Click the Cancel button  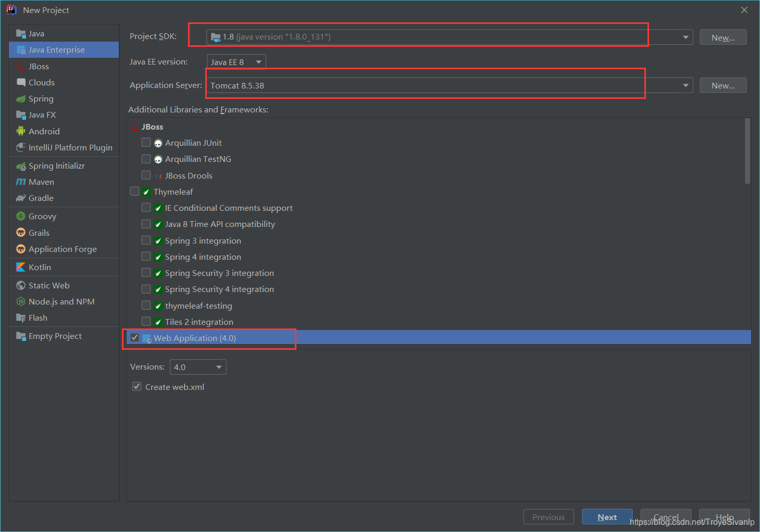coord(666,517)
